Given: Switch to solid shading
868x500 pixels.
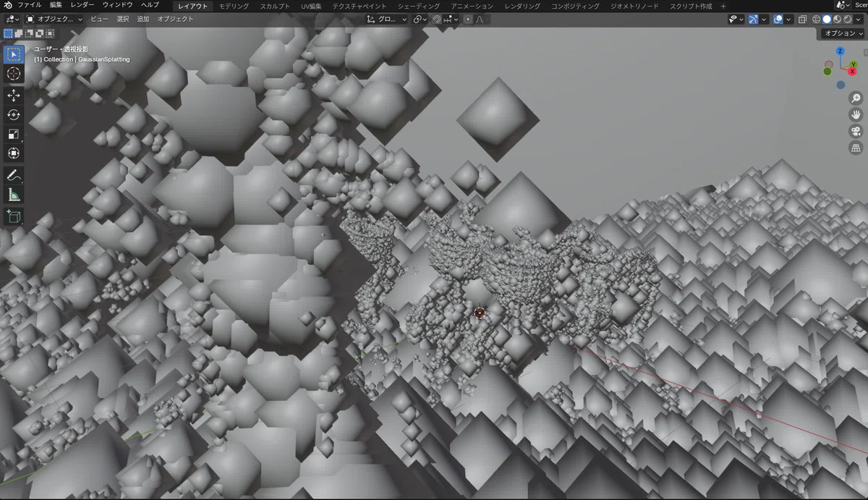Looking at the screenshot, I should pos(827,20).
